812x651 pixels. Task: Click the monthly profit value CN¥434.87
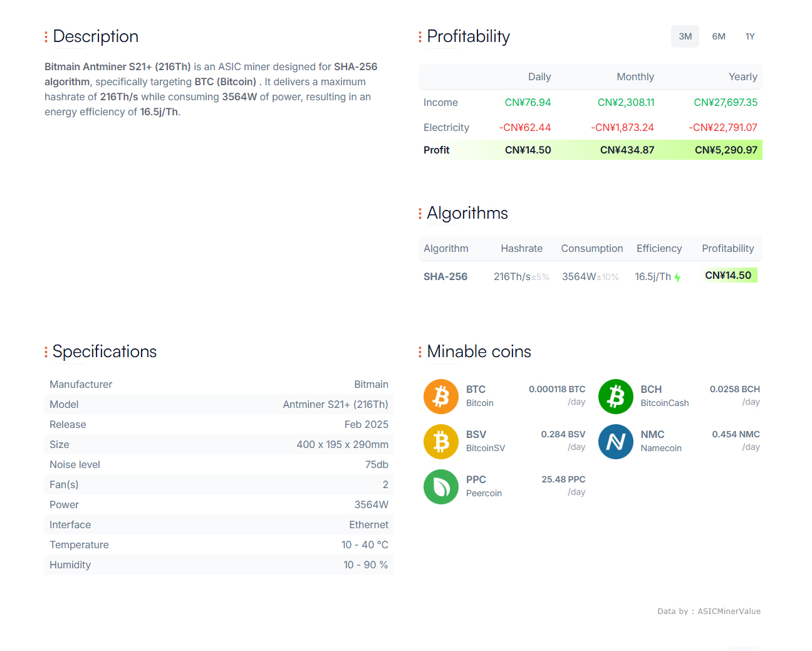coord(627,150)
